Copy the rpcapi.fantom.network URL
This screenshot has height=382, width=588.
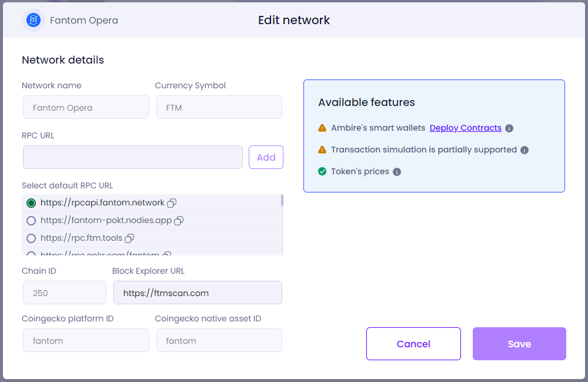(172, 203)
